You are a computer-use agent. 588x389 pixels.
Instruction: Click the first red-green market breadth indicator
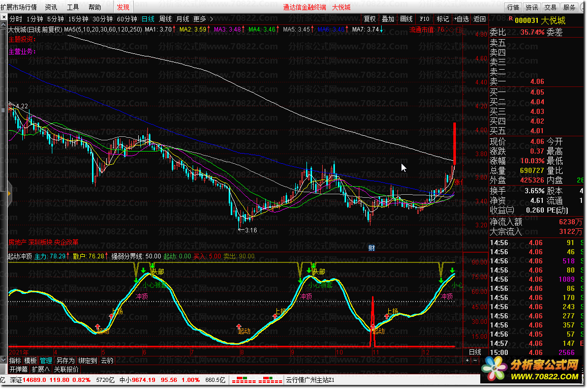(x=244, y=380)
